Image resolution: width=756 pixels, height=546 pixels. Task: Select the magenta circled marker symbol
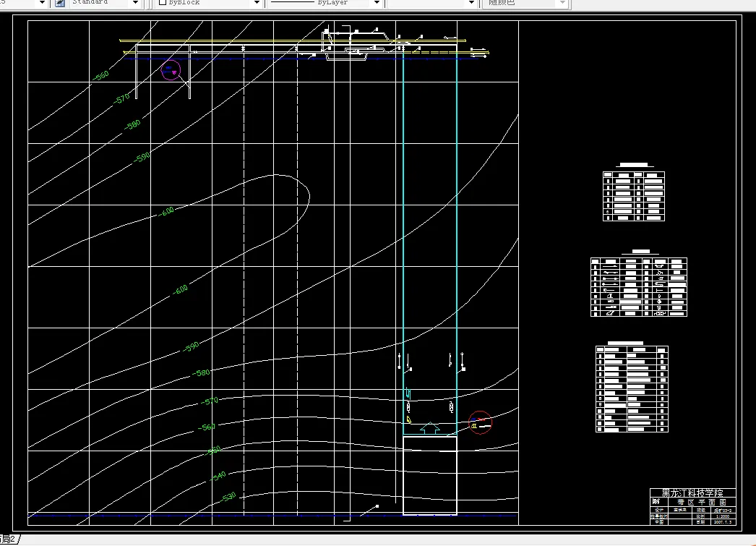click(x=171, y=70)
